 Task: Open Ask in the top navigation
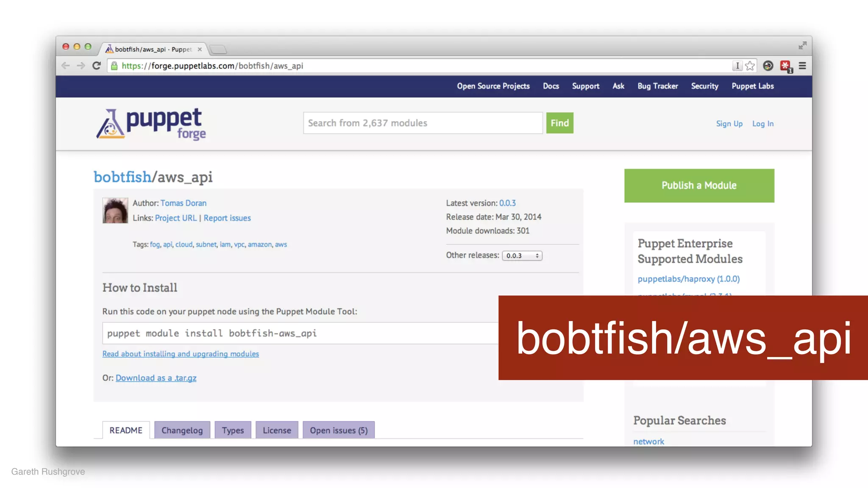pos(618,86)
